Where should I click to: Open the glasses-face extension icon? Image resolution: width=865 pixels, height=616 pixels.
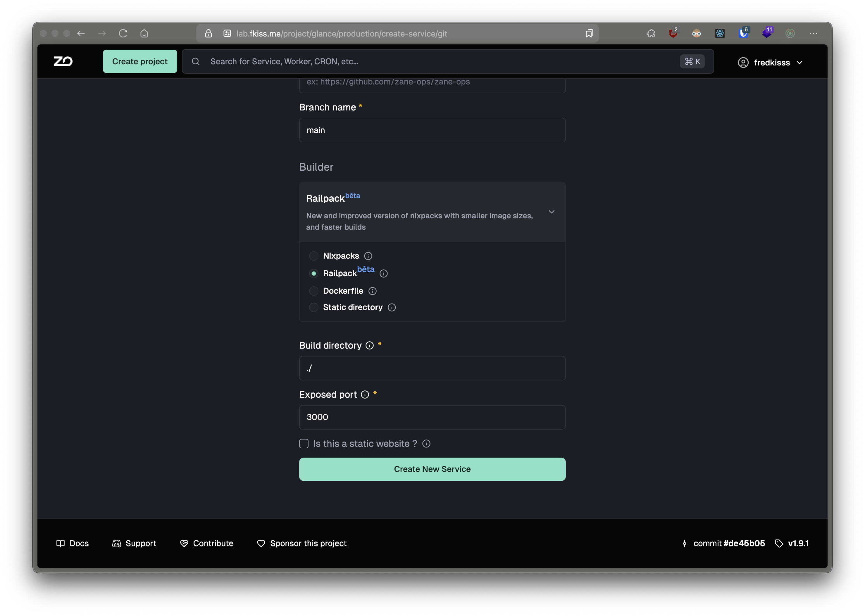(x=697, y=33)
